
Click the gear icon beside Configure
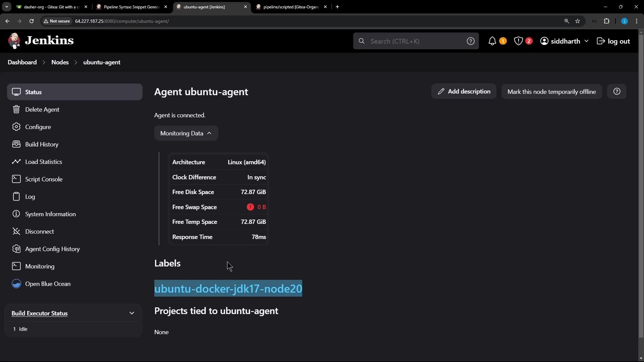[16, 127]
